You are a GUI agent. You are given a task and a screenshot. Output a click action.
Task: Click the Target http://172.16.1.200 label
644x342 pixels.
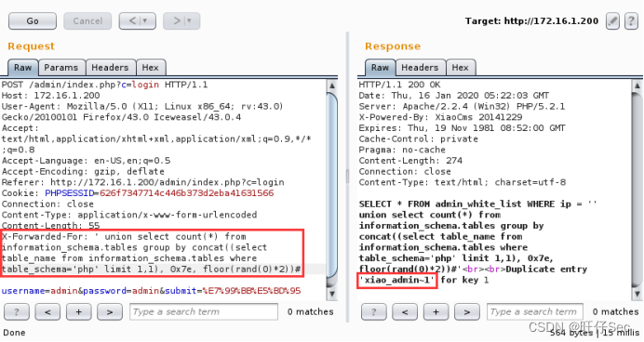point(531,21)
